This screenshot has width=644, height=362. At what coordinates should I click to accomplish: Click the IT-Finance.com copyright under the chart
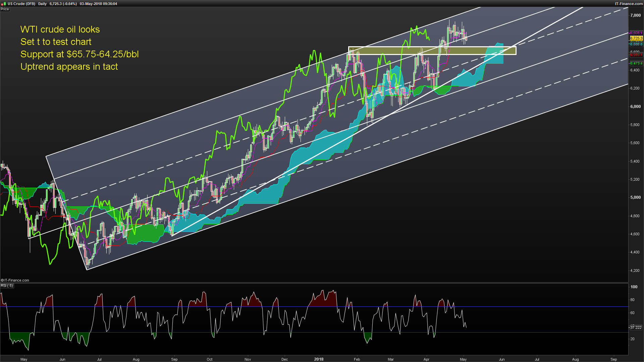tap(15, 280)
